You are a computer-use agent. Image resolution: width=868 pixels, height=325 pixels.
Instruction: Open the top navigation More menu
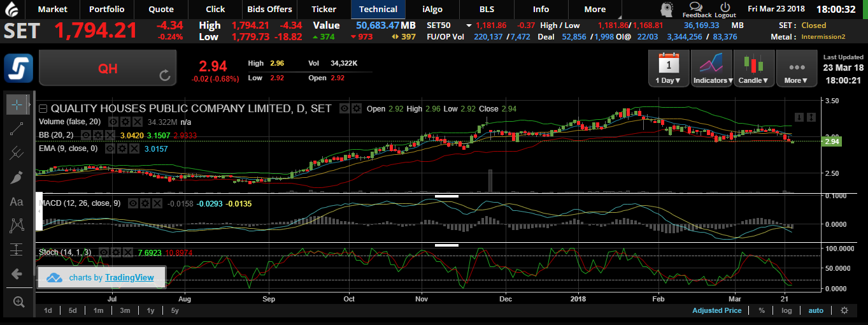coord(595,9)
